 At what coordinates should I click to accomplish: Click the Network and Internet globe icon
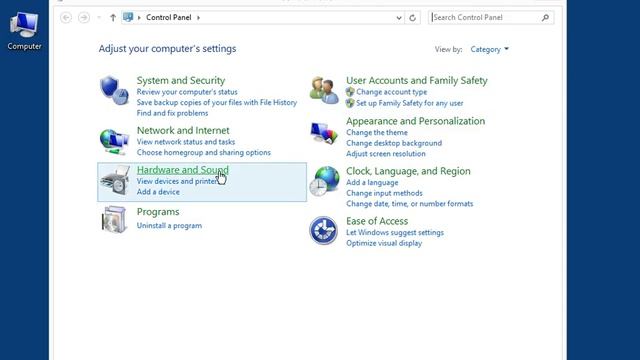click(114, 141)
